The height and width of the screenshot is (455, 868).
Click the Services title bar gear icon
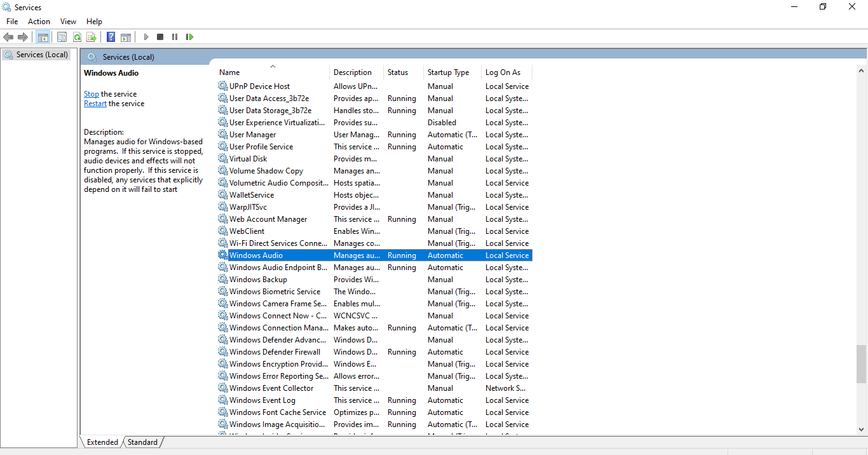[6, 7]
